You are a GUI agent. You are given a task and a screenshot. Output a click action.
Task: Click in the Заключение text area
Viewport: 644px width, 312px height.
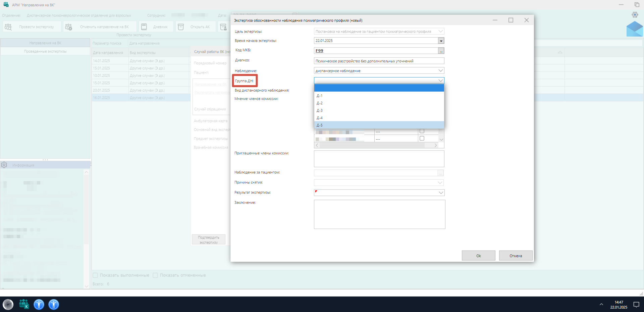379,214
